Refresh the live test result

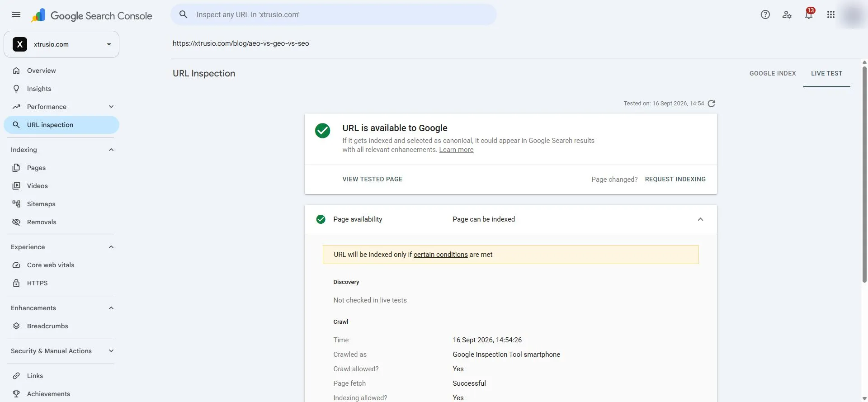712,104
